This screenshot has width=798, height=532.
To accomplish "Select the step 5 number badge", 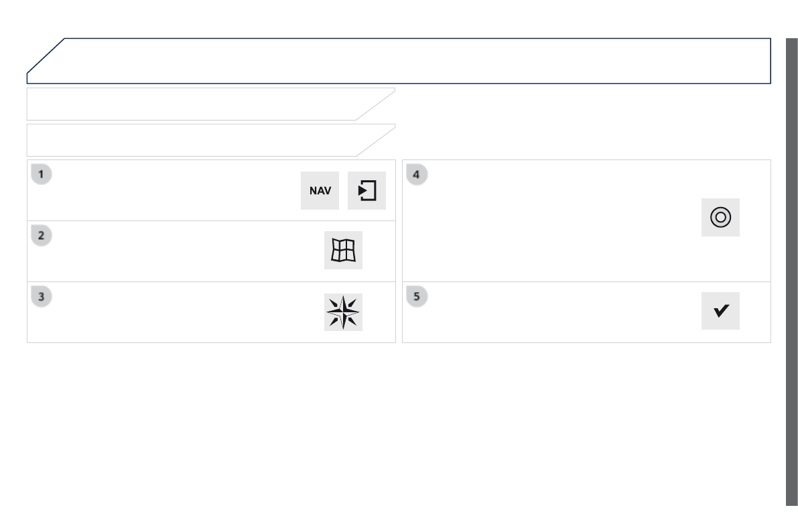I will tap(417, 296).
